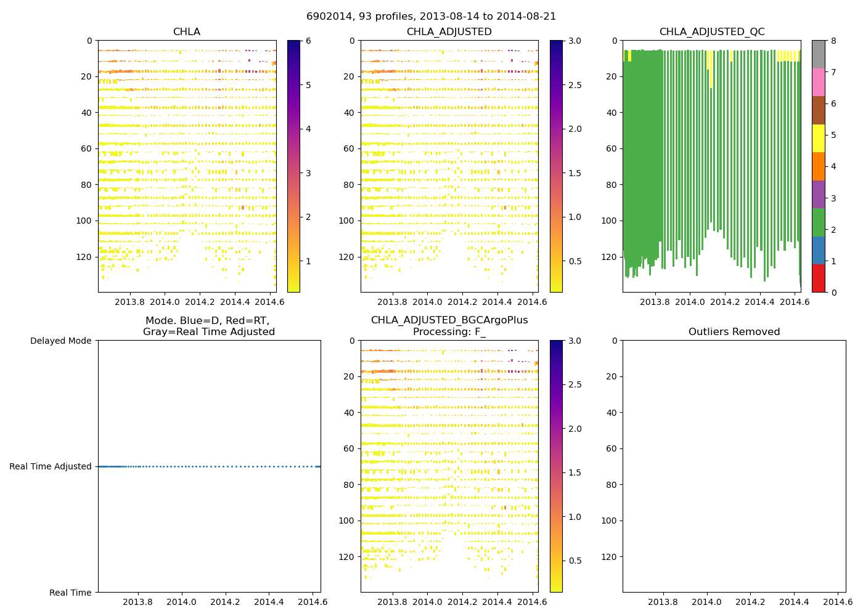This screenshot has width=863, height=616.
Task: Click the pink segment of the QC colorbar
Action: [818, 82]
